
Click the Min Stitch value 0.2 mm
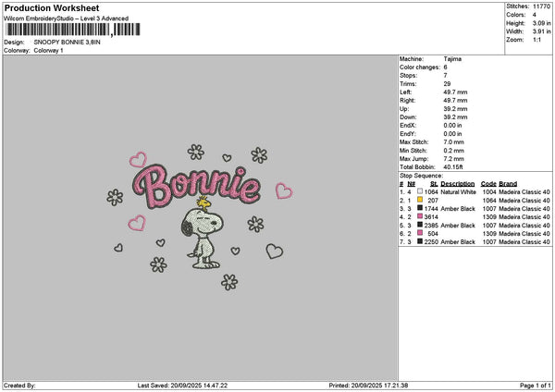453,151
